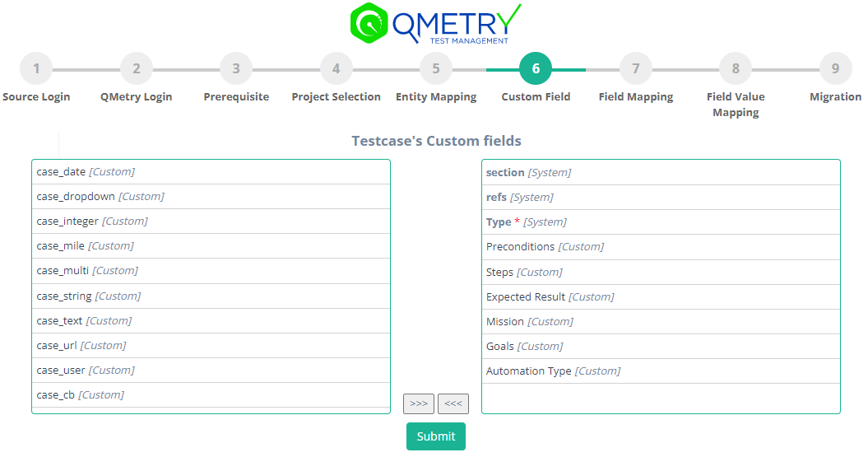The width and height of the screenshot is (868, 457).
Task: Select case_mile custom field
Action: tap(211, 246)
